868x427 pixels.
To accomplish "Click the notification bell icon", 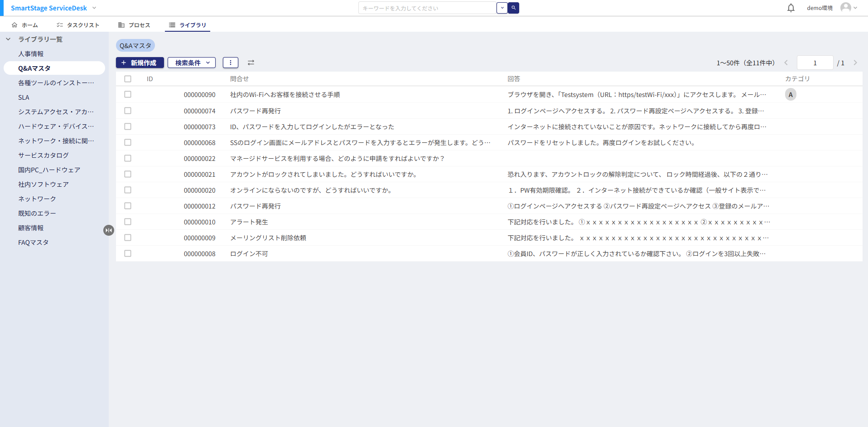I will pyautogui.click(x=791, y=8).
